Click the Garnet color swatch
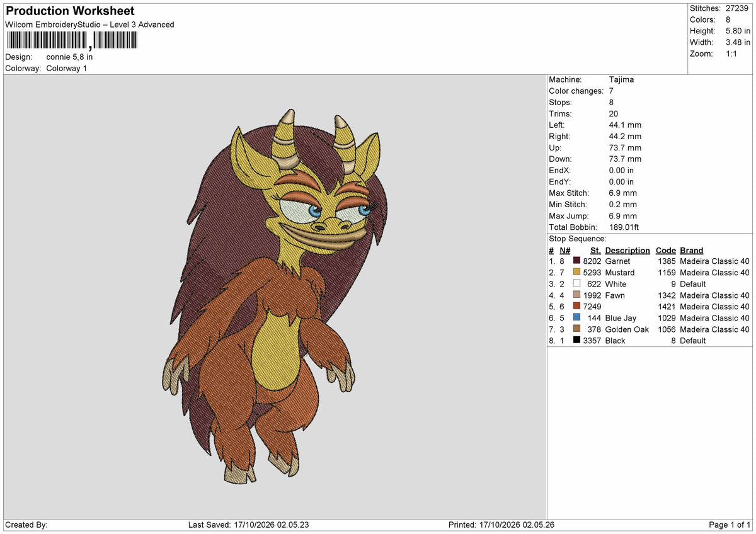This screenshot has width=756, height=534. point(576,261)
